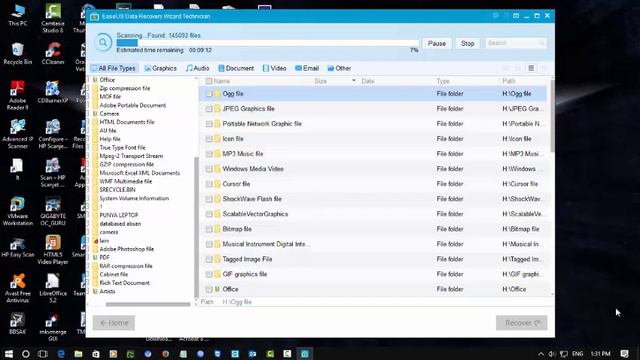Select Adobe Photoshop file in the tree
Image resolution: width=640 pixels, height=360 pixels.
click(127, 249)
